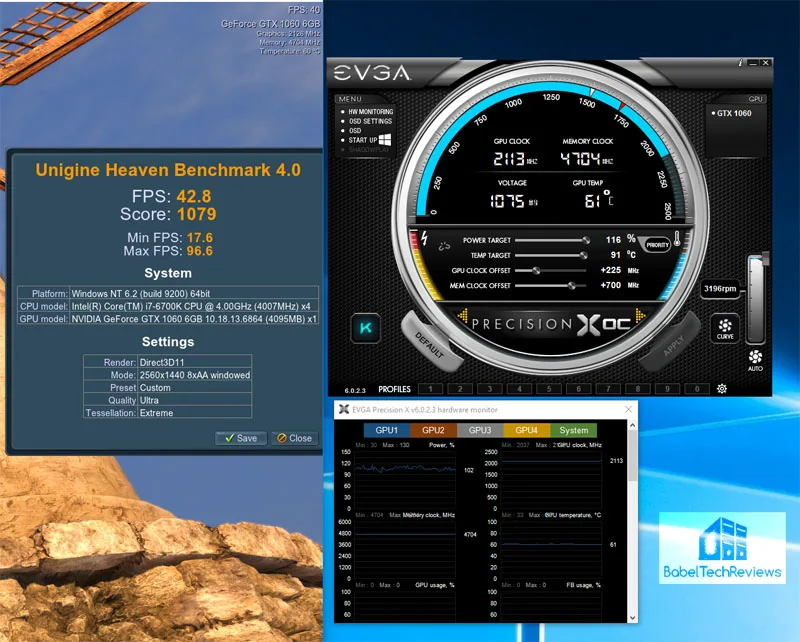Click the dimmed SHADOWPLAY menu entry

click(368, 150)
